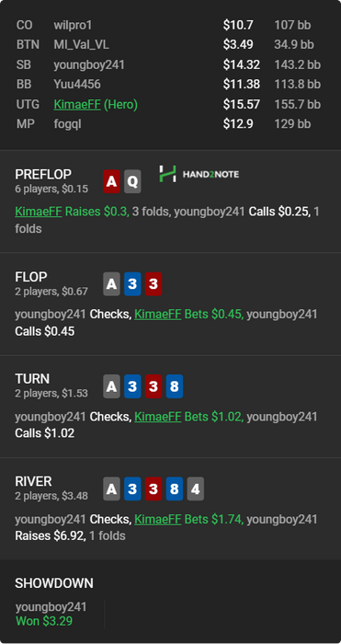Screen dimensions: 341x644
Task: Click the fogql MP player row
Action: [x=170, y=123]
